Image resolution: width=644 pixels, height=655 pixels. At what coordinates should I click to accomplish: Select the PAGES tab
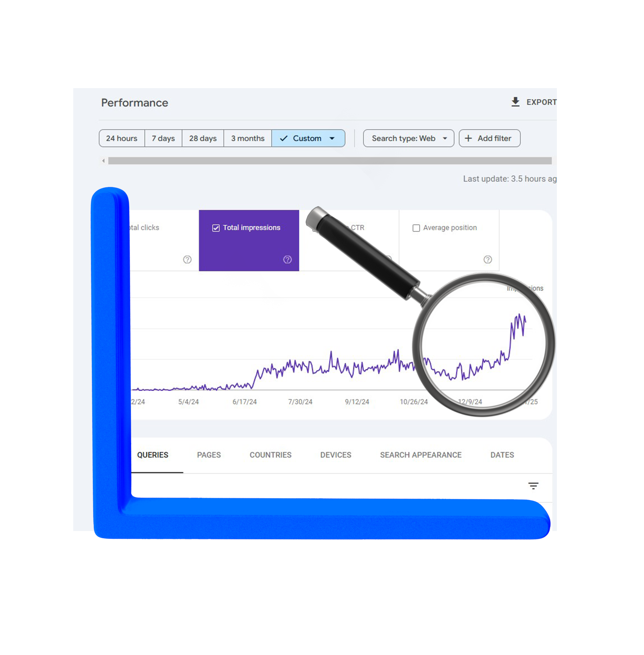pos(208,454)
